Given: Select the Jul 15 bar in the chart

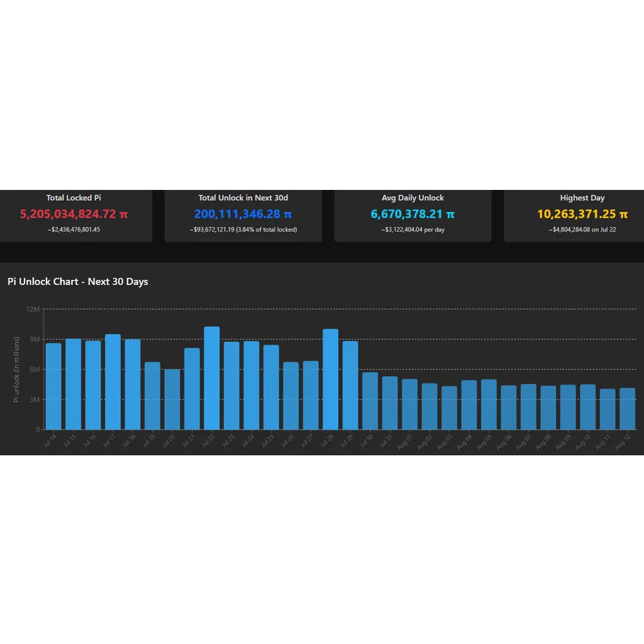Looking at the screenshot, I should pos(73,384).
